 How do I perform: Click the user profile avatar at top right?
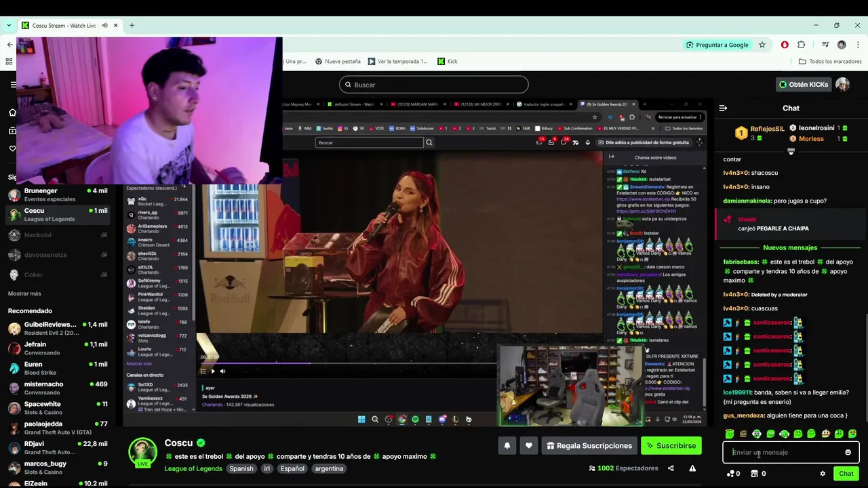click(842, 85)
